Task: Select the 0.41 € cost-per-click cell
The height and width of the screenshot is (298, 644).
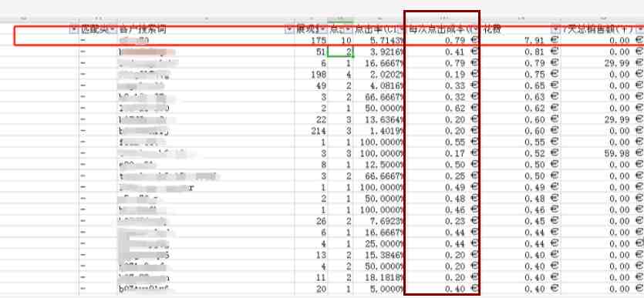Action: tap(443, 52)
